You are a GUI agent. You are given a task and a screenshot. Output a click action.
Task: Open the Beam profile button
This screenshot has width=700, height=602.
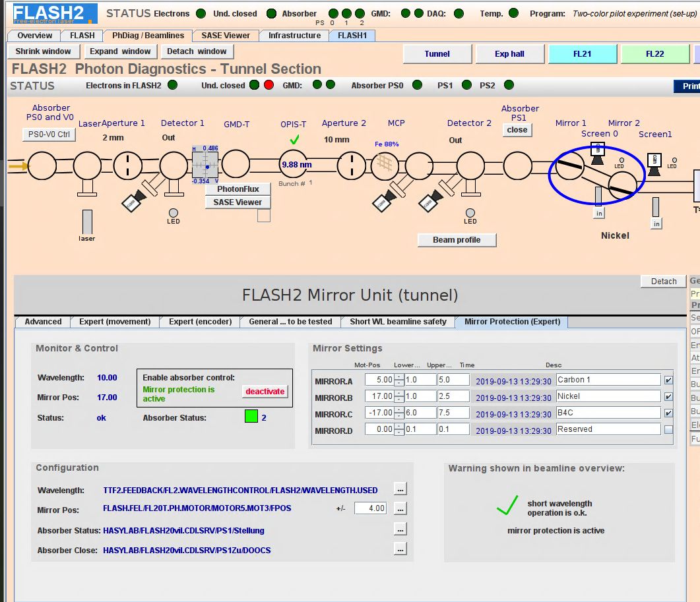(457, 239)
